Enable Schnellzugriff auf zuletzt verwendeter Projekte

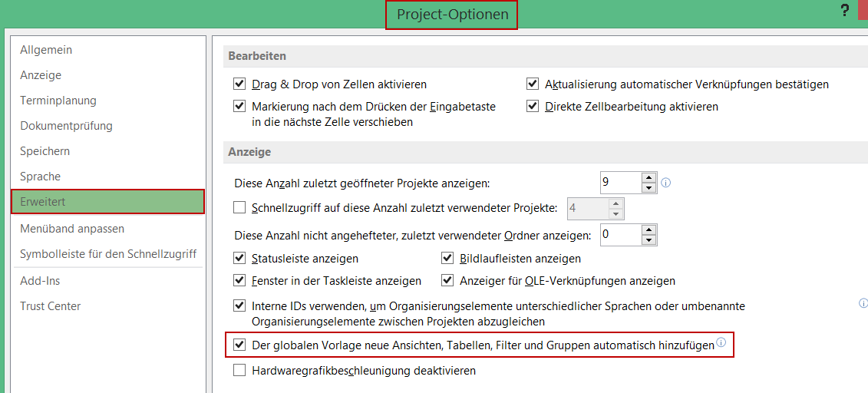239,207
